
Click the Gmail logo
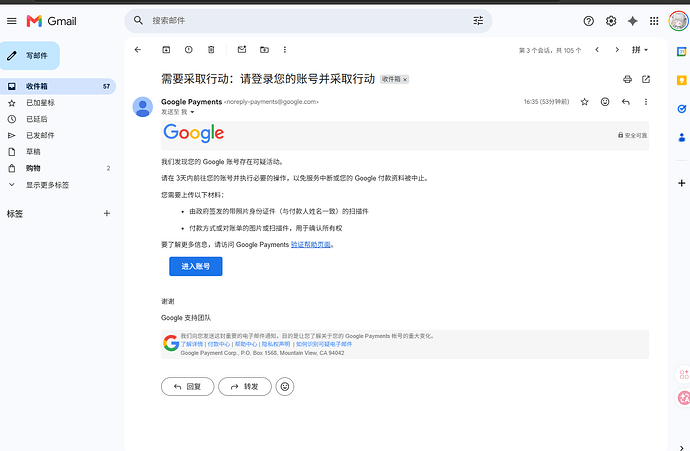51,21
